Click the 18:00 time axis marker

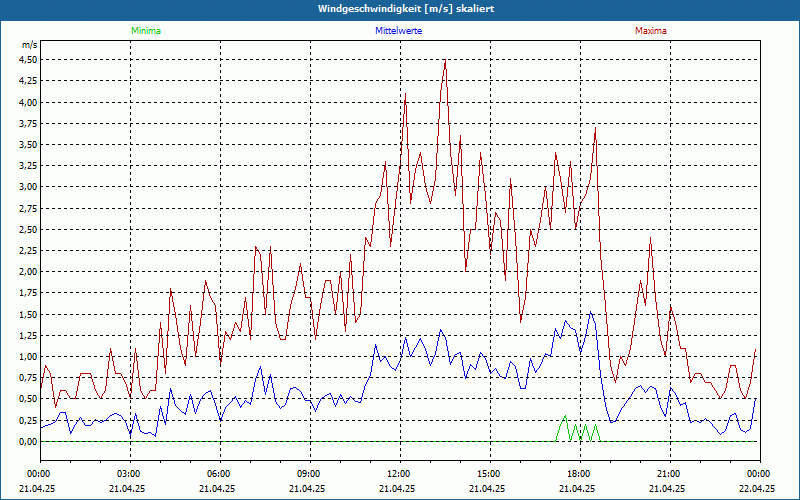579,473
